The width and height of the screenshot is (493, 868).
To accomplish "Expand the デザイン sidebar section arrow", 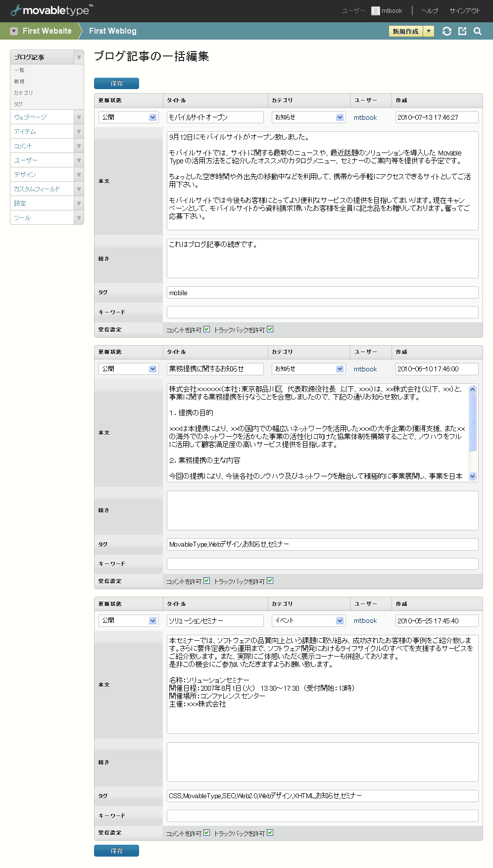I will [x=79, y=175].
